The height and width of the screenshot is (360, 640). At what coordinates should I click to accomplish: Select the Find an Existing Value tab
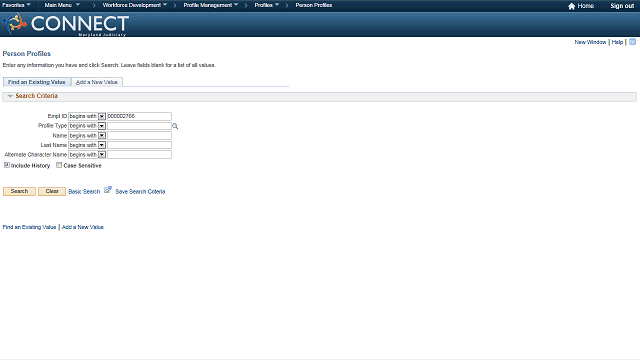coord(37,82)
